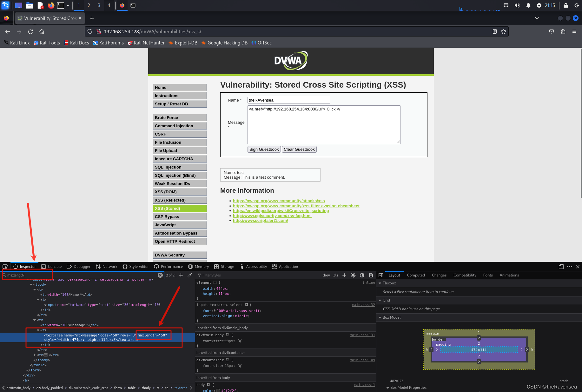Switch to the Console tab

[51, 267]
